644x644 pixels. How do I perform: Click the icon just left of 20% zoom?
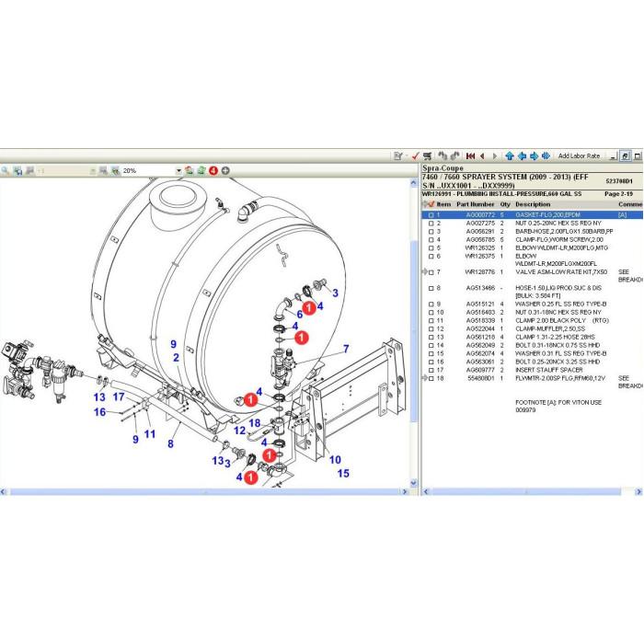[x=115, y=170]
